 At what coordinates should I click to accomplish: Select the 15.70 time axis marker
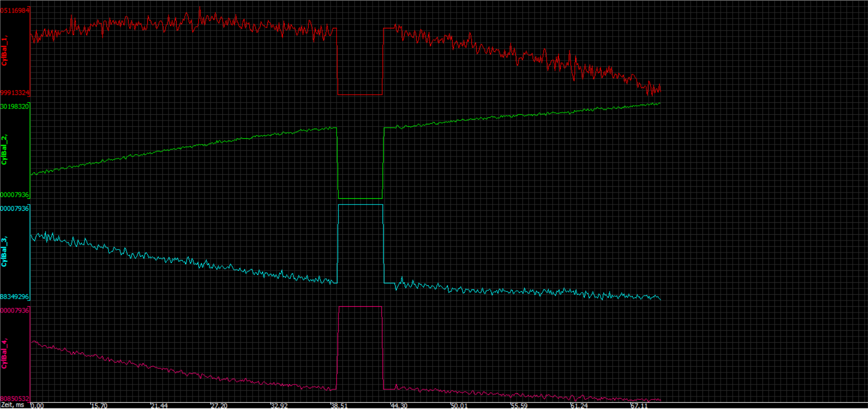click(99, 406)
